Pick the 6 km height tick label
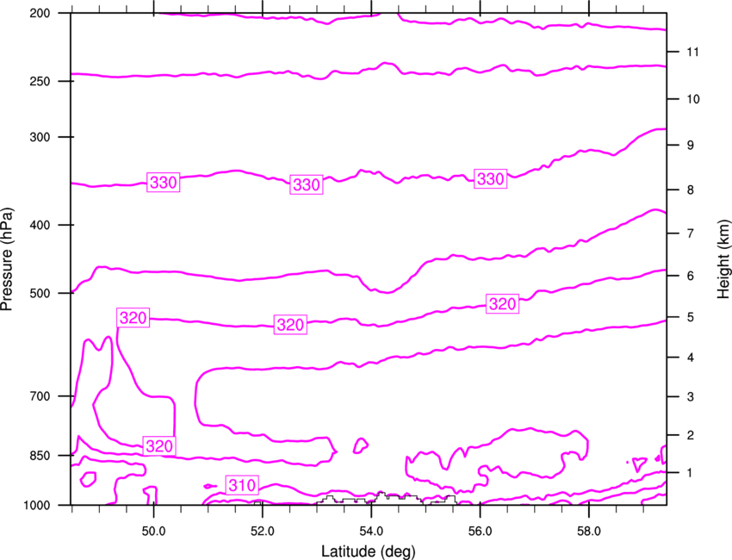The width and height of the screenshot is (732, 560). click(690, 276)
